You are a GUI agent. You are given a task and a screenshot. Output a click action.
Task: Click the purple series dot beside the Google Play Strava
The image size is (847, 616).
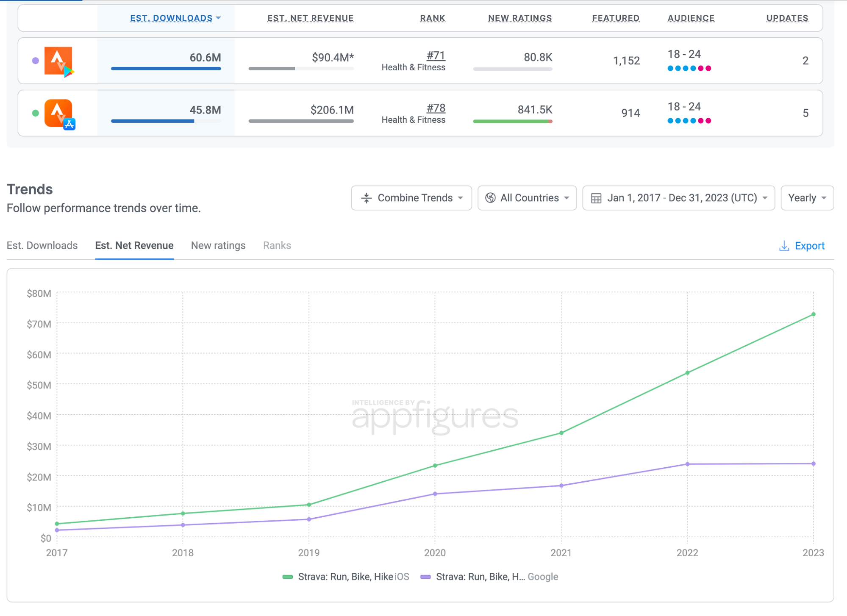[x=36, y=61]
